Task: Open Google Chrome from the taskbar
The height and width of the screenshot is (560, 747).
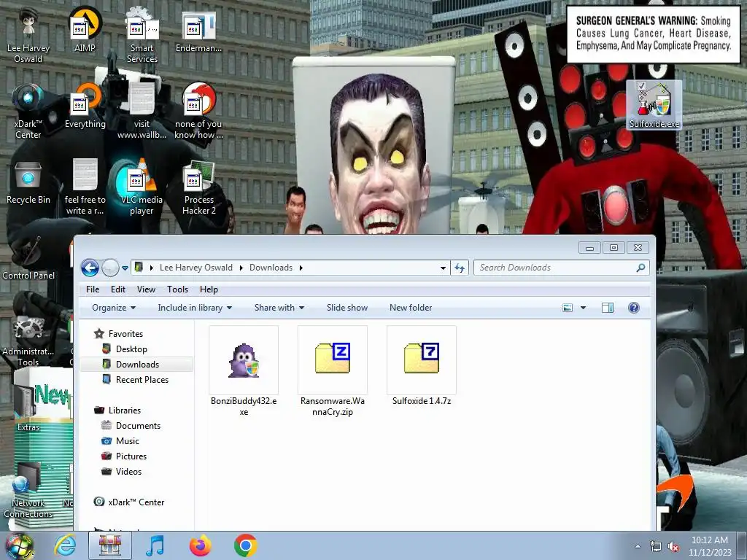Action: pyautogui.click(x=245, y=545)
